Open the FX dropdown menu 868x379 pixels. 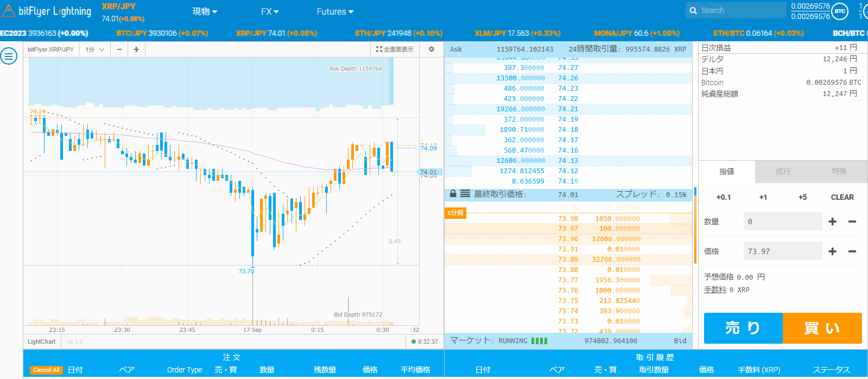click(x=270, y=11)
